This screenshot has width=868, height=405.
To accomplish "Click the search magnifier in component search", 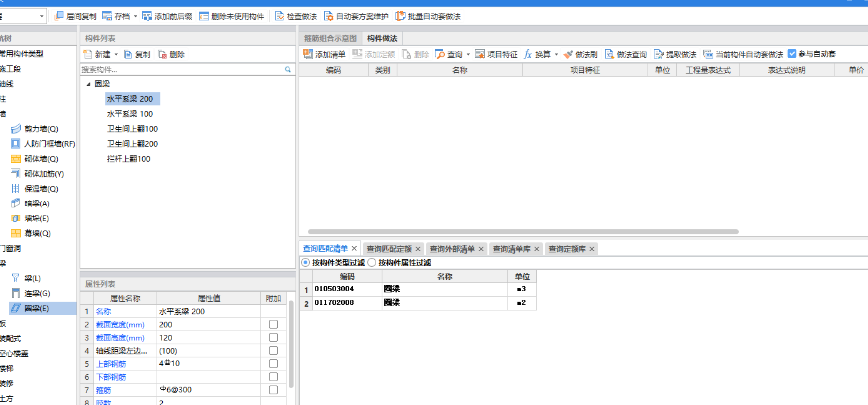I will [x=288, y=70].
